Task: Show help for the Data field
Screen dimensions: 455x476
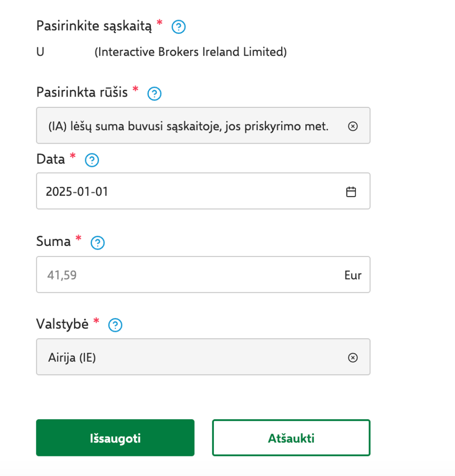Action: click(92, 160)
